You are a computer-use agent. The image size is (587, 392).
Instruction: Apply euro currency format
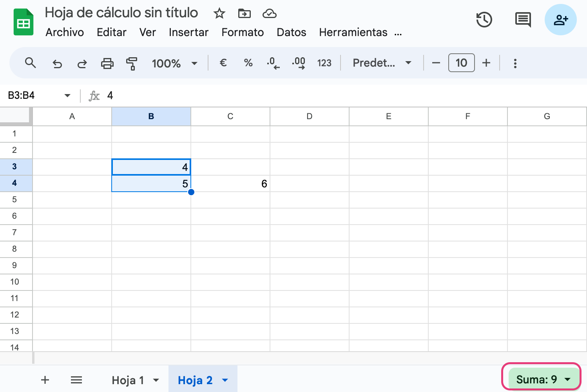tap(223, 63)
